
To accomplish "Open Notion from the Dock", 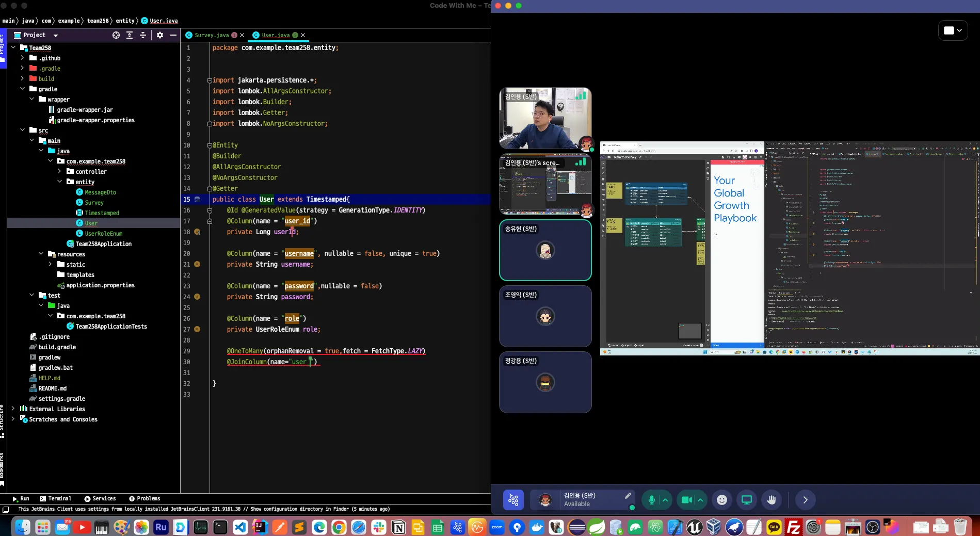I will point(398,527).
